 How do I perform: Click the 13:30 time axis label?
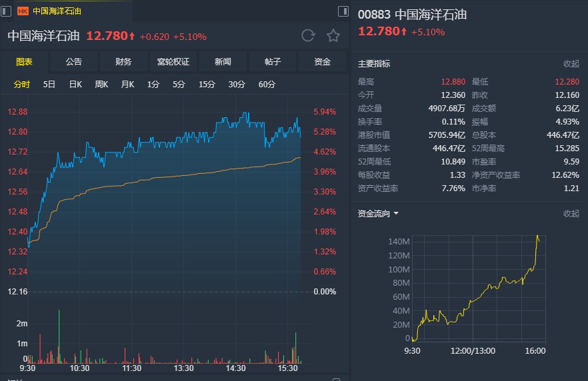pyautogui.click(x=184, y=368)
